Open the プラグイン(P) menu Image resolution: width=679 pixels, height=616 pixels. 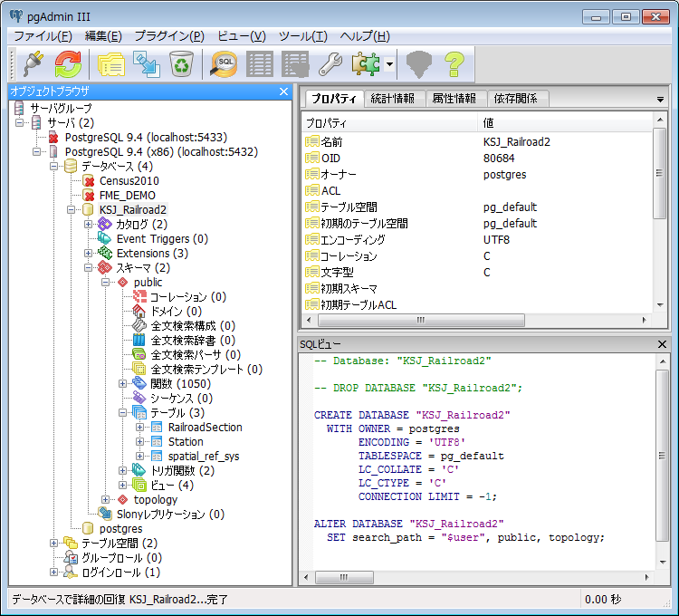[x=169, y=36]
